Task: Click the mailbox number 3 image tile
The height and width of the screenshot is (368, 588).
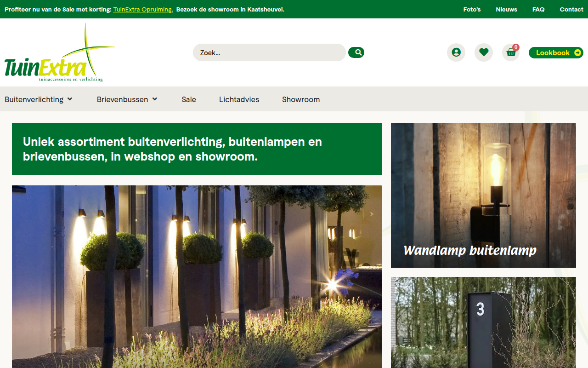Action: pyautogui.click(x=483, y=322)
